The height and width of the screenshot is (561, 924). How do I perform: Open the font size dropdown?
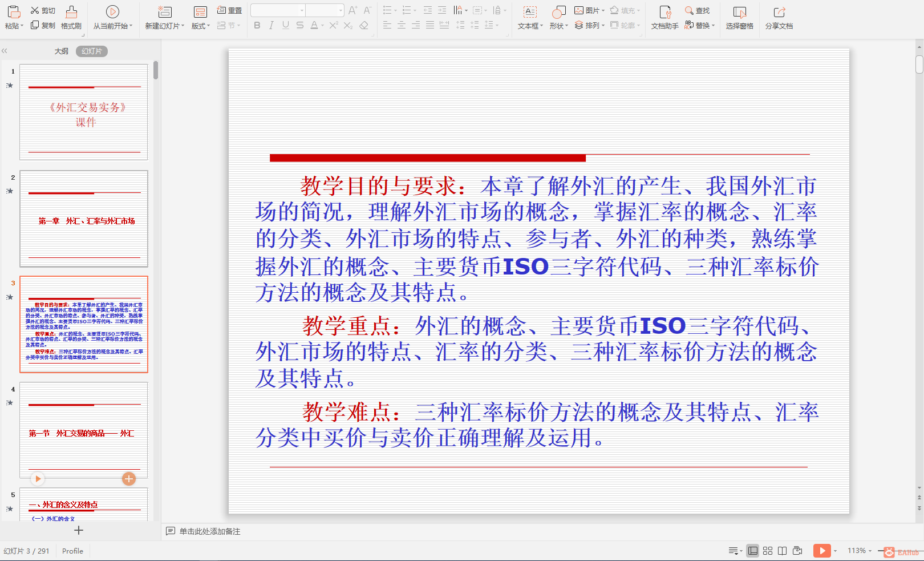coord(341,10)
